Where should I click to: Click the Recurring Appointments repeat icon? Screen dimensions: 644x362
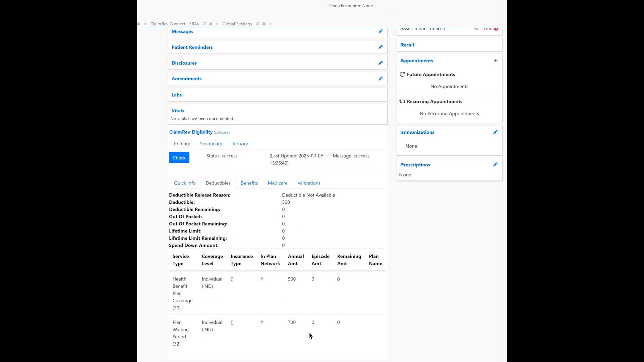tap(403, 101)
